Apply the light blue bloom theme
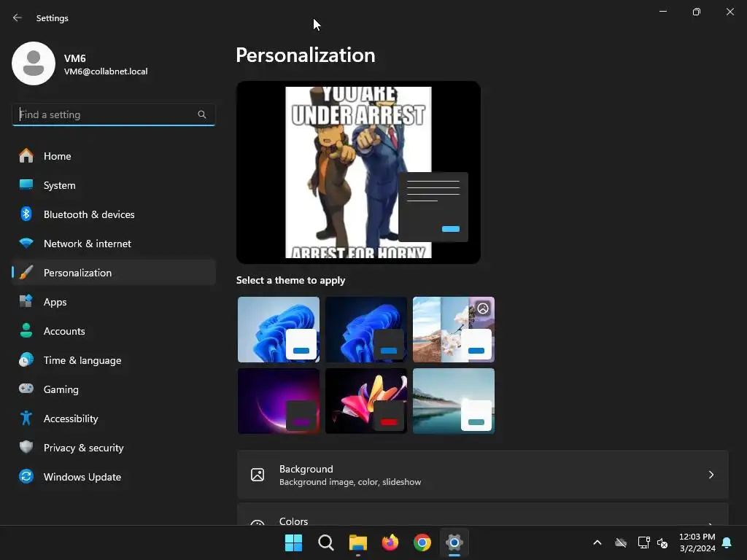The image size is (747, 560). click(x=279, y=330)
